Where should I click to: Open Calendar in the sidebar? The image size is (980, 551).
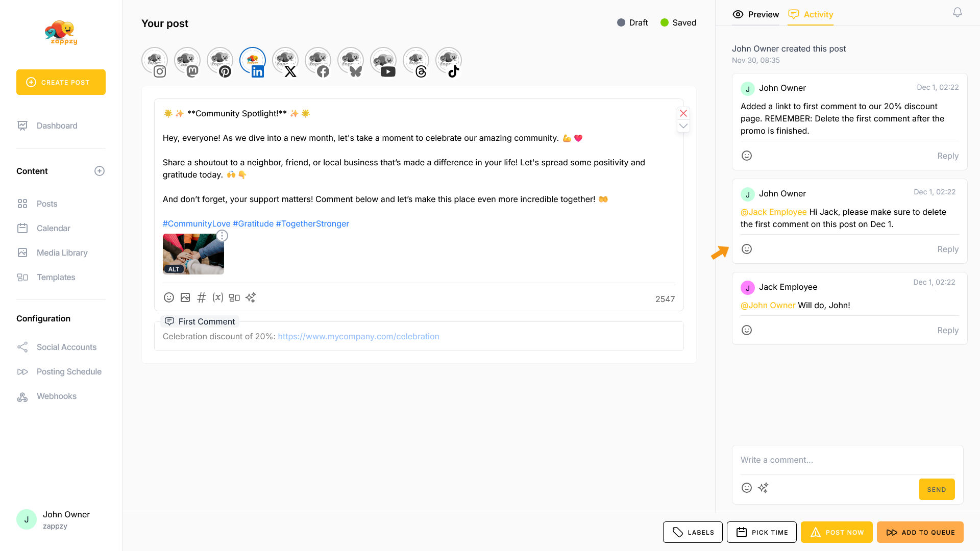(53, 228)
